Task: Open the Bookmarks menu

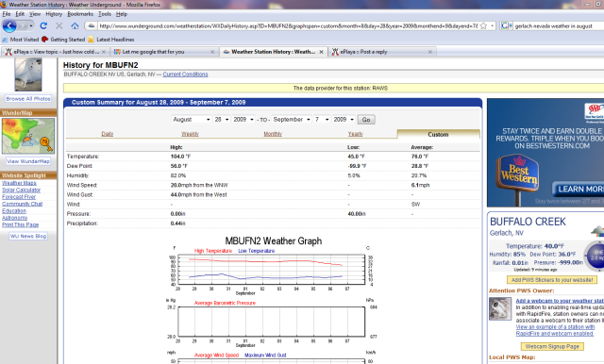Action: click(80, 14)
